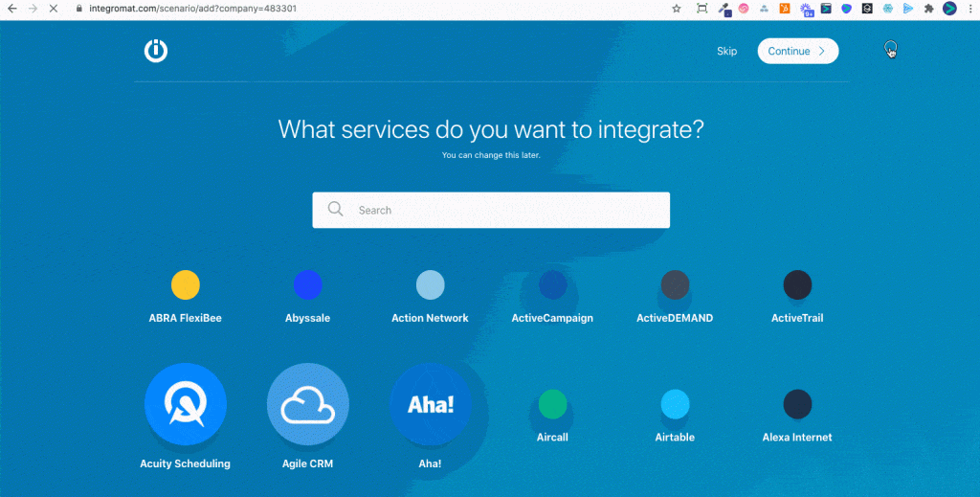
Task: Stop page loading with the X button
Action: pos(54,9)
